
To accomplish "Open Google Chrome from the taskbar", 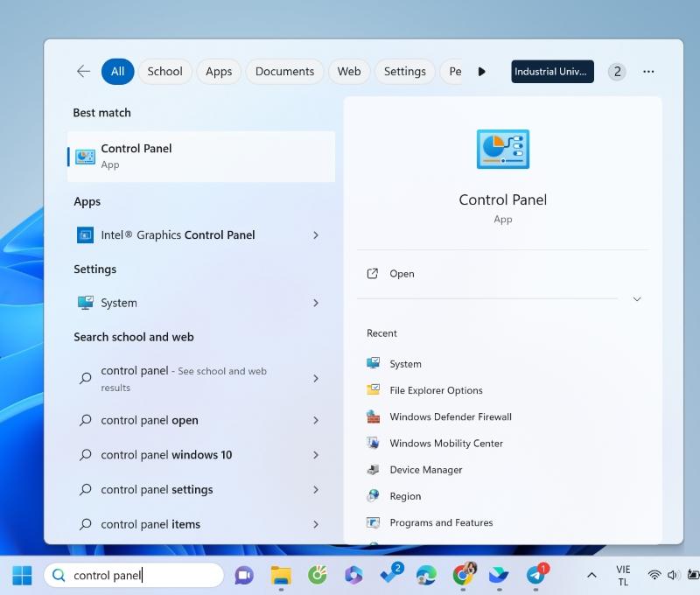I will pyautogui.click(x=464, y=575).
